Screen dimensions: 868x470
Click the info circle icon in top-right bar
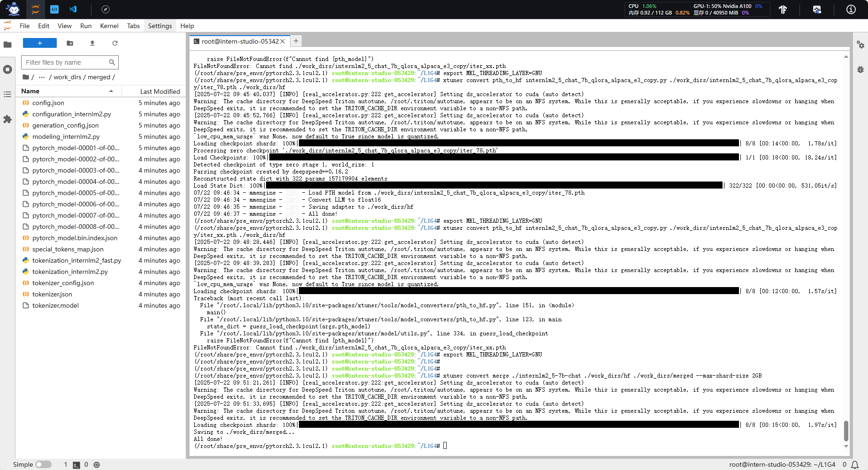851,9
